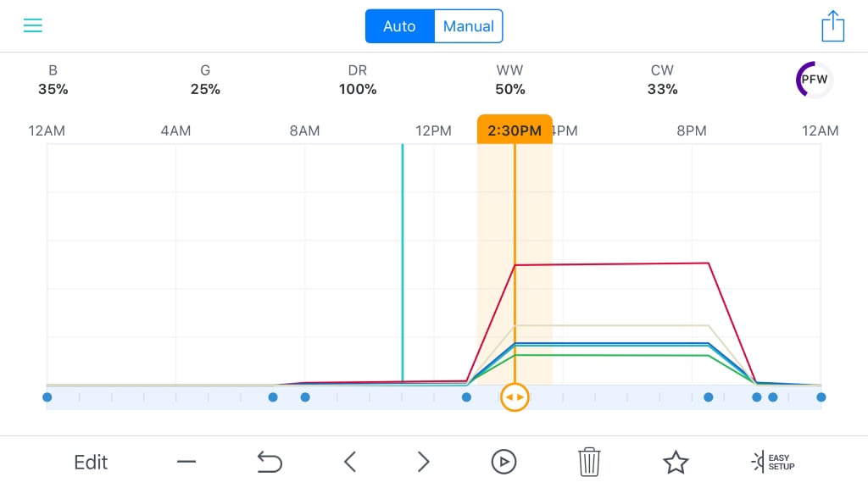The height and width of the screenshot is (488, 868).
Task: Tap the share/export icon
Action: [832, 26]
